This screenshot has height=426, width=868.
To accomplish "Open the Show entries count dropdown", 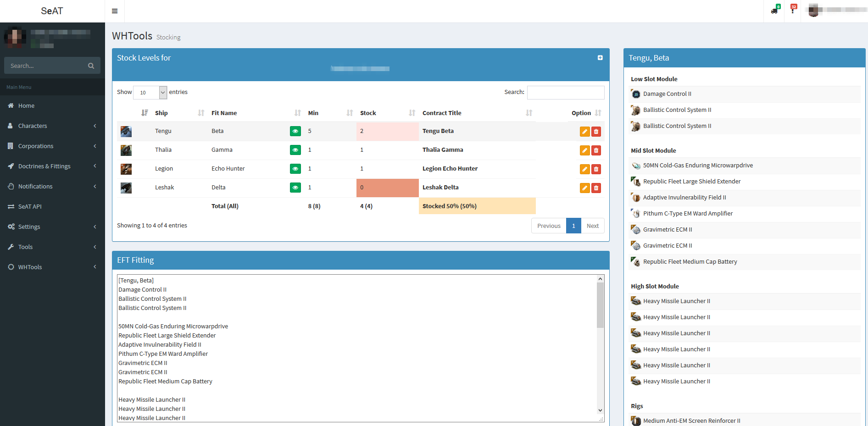I will [150, 92].
